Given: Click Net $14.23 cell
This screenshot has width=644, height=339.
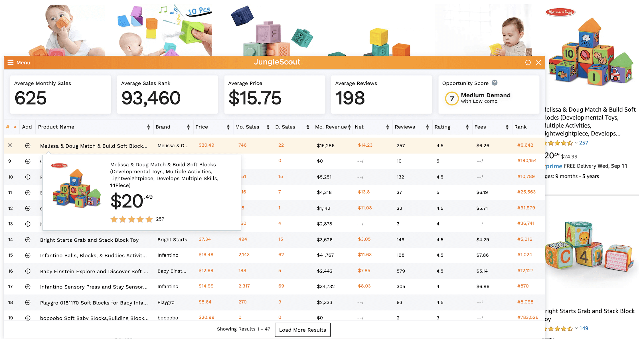Looking at the screenshot, I should pyautogui.click(x=365, y=145).
